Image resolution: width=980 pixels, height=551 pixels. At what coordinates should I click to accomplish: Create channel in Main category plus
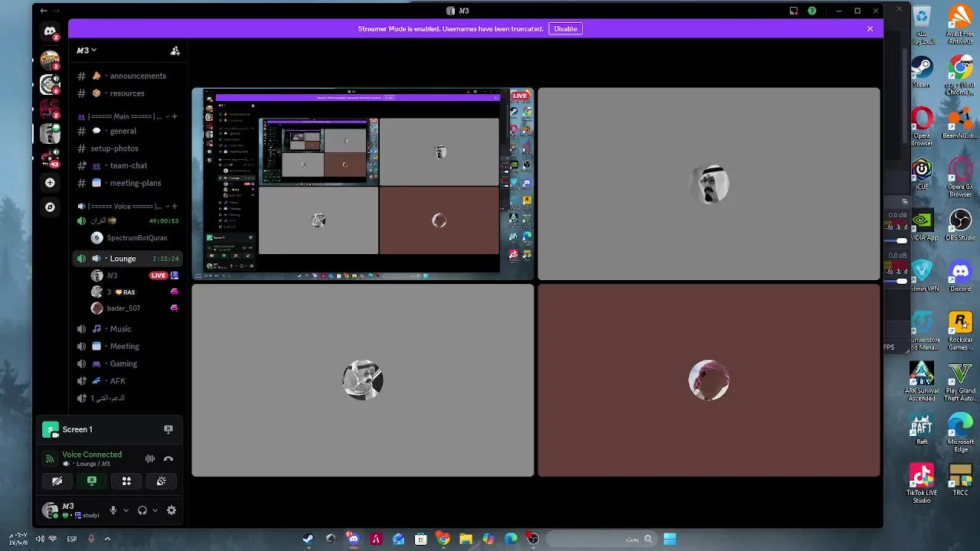(175, 116)
